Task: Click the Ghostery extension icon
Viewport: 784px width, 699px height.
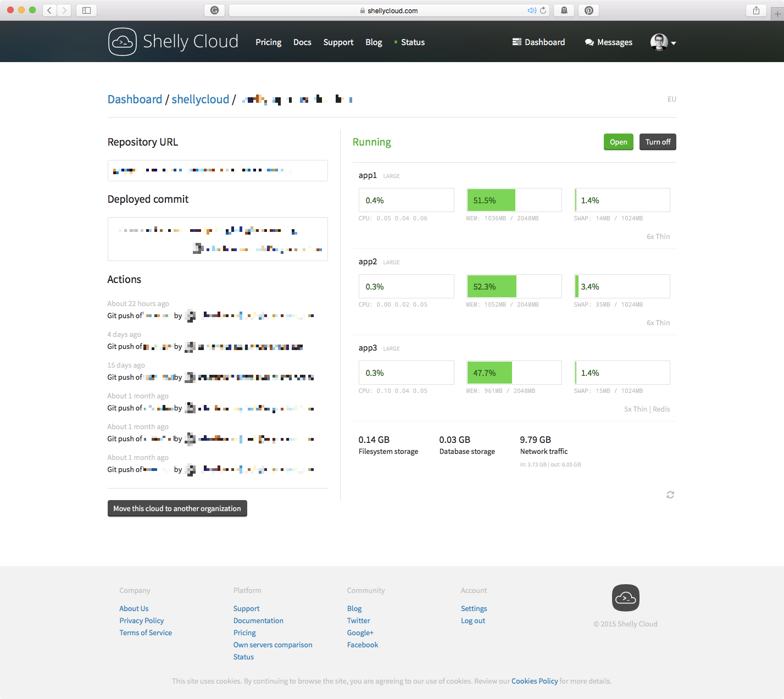Action: coord(564,10)
